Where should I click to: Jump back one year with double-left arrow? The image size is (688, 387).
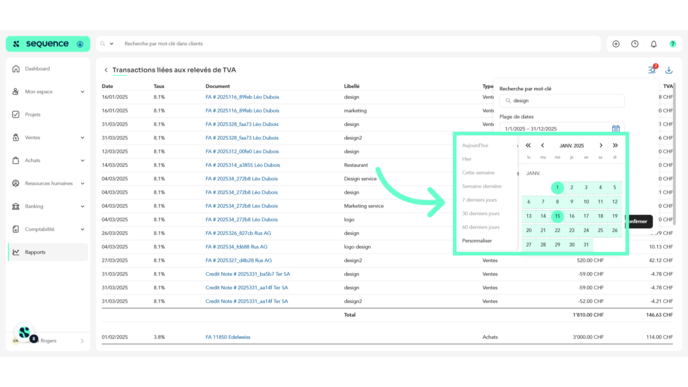click(x=528, y=145)
